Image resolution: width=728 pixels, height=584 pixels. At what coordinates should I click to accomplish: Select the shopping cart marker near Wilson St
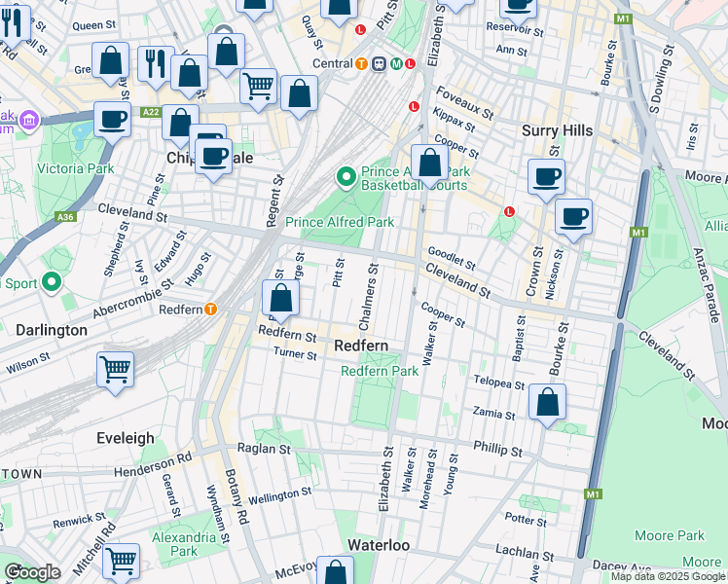(x=116, y=371)
